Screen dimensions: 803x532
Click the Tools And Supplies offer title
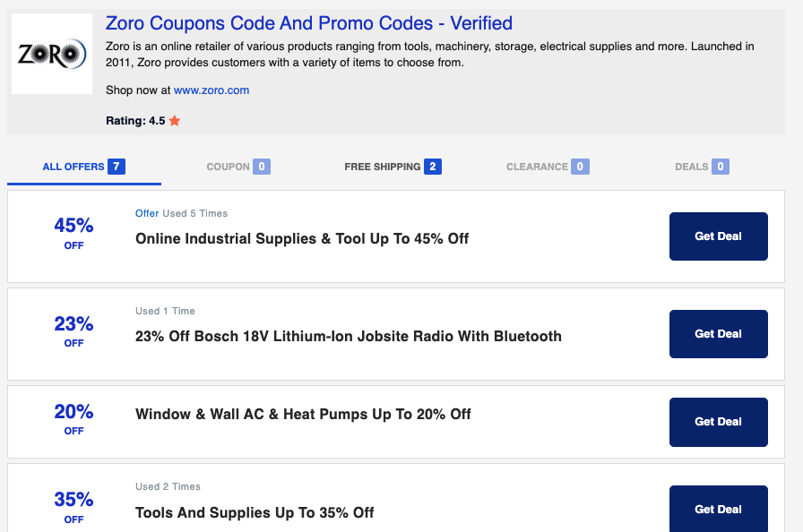click(x=253, y=512)
